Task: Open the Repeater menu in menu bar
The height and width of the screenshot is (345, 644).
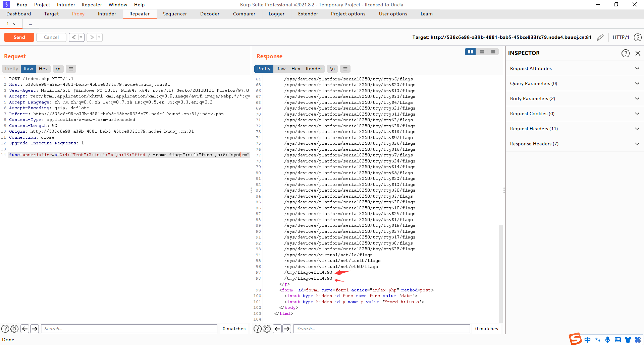Action: [x=92, y=5]
